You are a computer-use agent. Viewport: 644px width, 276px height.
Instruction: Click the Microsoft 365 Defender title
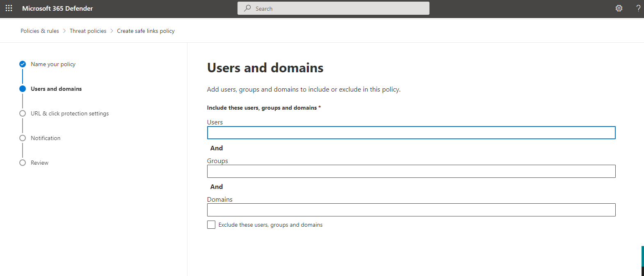pyautogui.click(x=57, y=8)
